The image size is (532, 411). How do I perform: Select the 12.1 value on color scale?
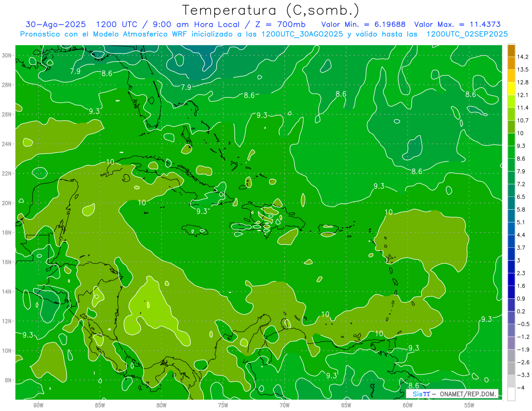523,95
